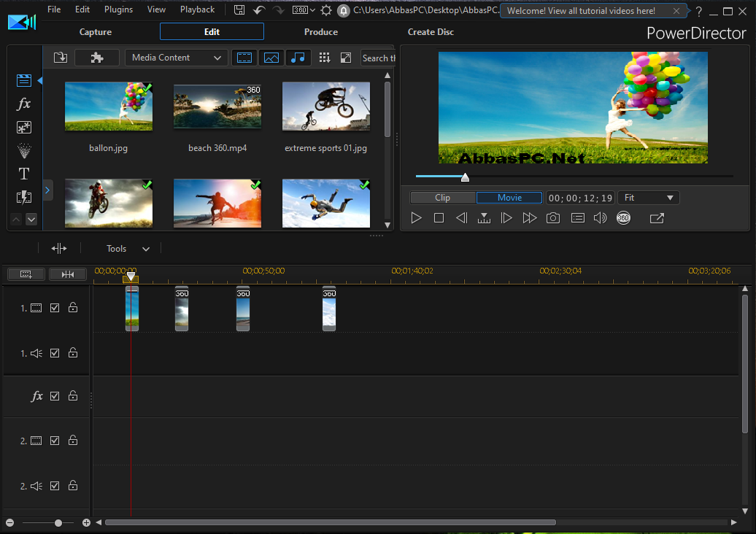Uncheck the fx track enable checkbox

[55, 395]
